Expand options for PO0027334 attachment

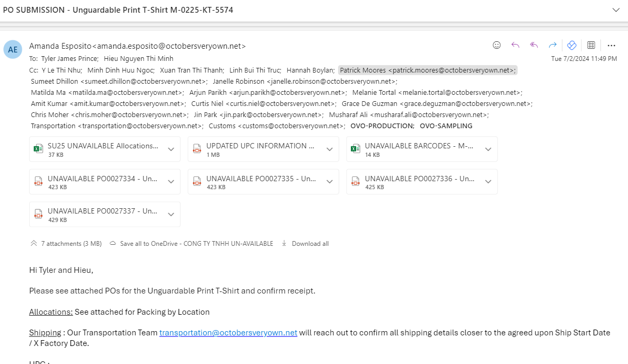(171, 182)
